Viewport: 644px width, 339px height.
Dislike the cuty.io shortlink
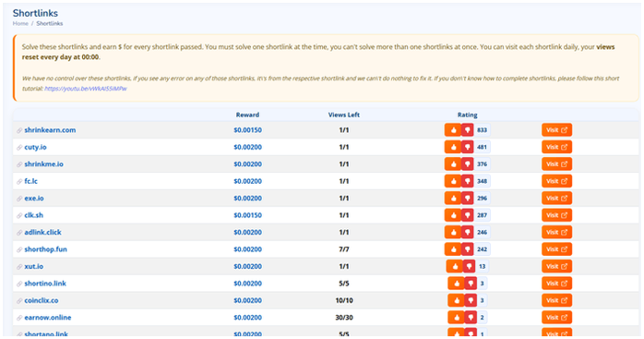pyautogui.click(x=468, y=147)
